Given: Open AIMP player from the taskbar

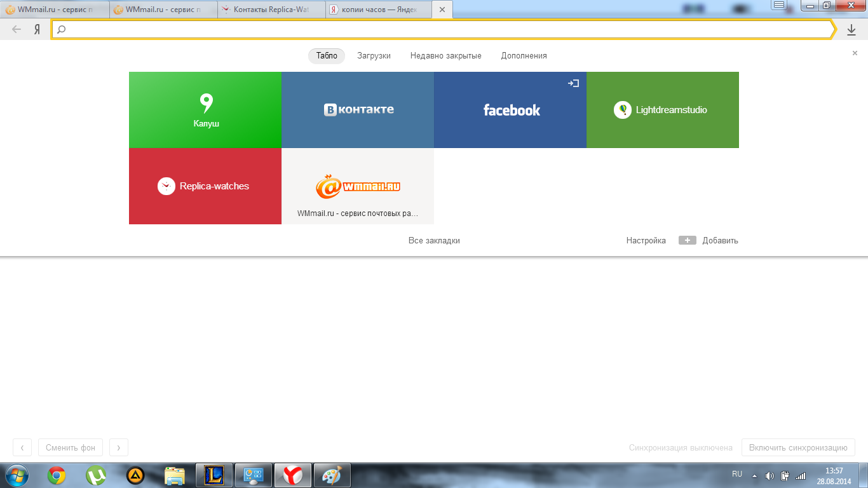Looking at the screenshot, I should [x=135, y=475].
